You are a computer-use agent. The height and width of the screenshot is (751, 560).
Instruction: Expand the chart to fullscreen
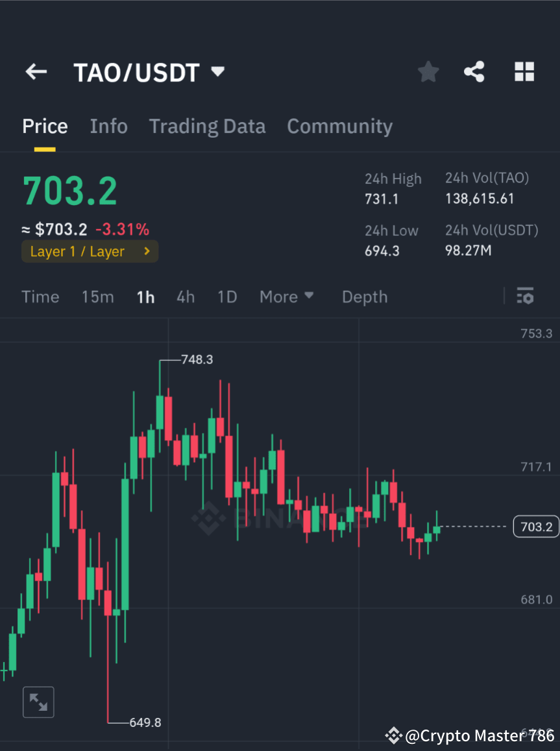click(x=38, y=702)
